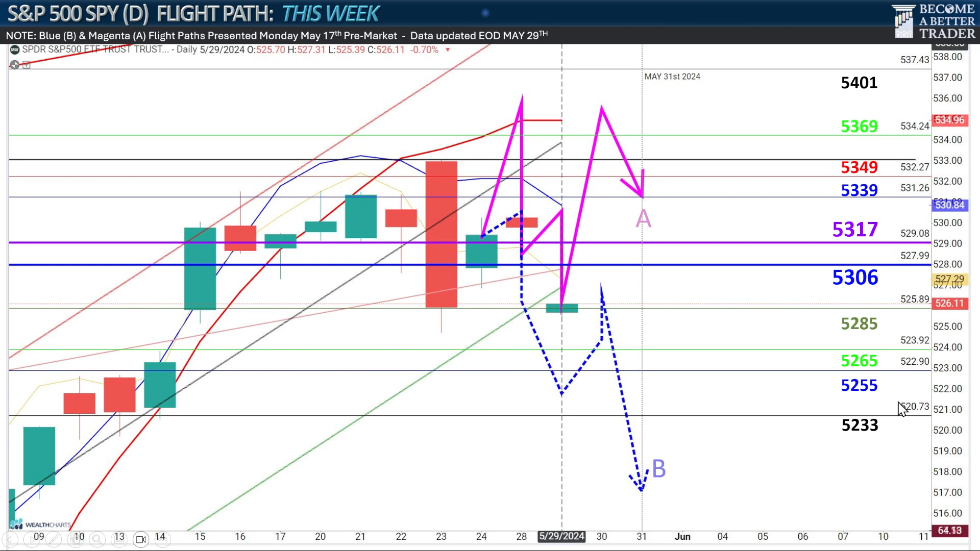Open the magnifier search icon
Screen dimensions: 980x551
tap(97, 539)
